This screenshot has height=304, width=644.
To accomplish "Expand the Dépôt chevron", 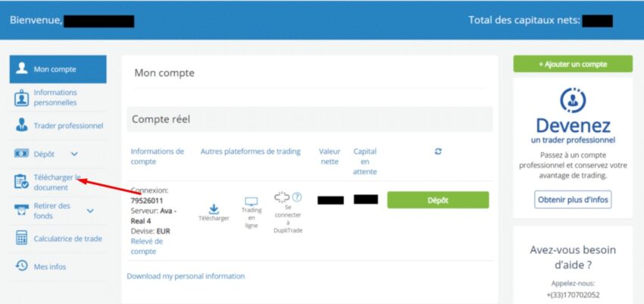I will click(x=74, y=154).
